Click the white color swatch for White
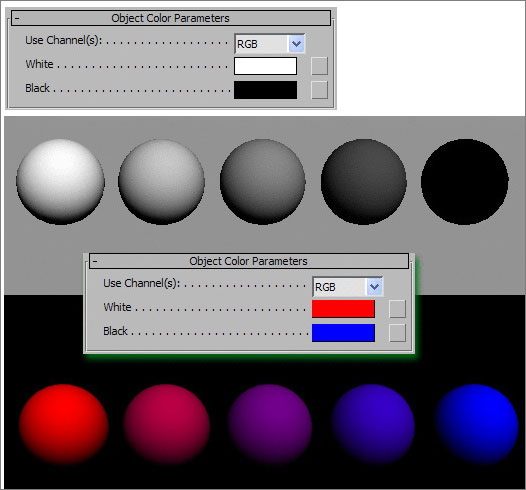Viewport: 526px width, 490px height. [x=265, y=66]
